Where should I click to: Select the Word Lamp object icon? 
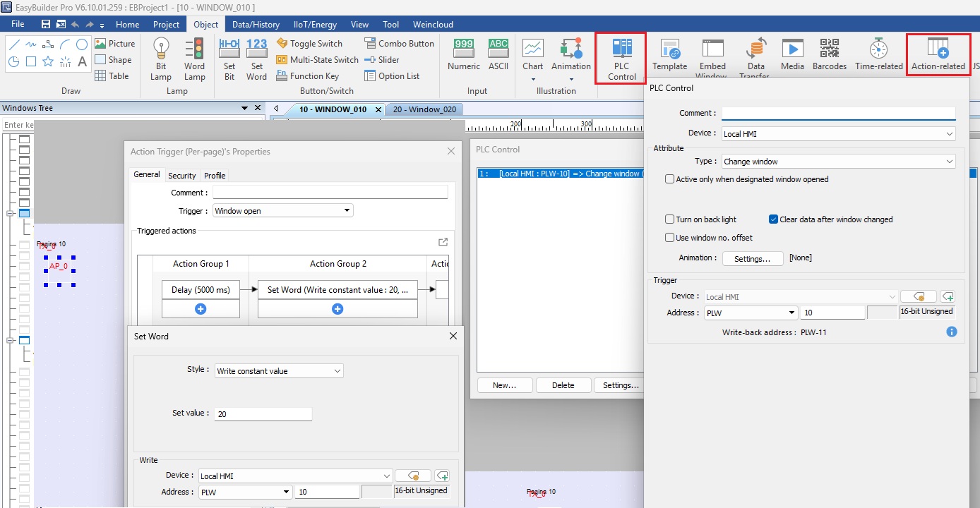point(194,59)
